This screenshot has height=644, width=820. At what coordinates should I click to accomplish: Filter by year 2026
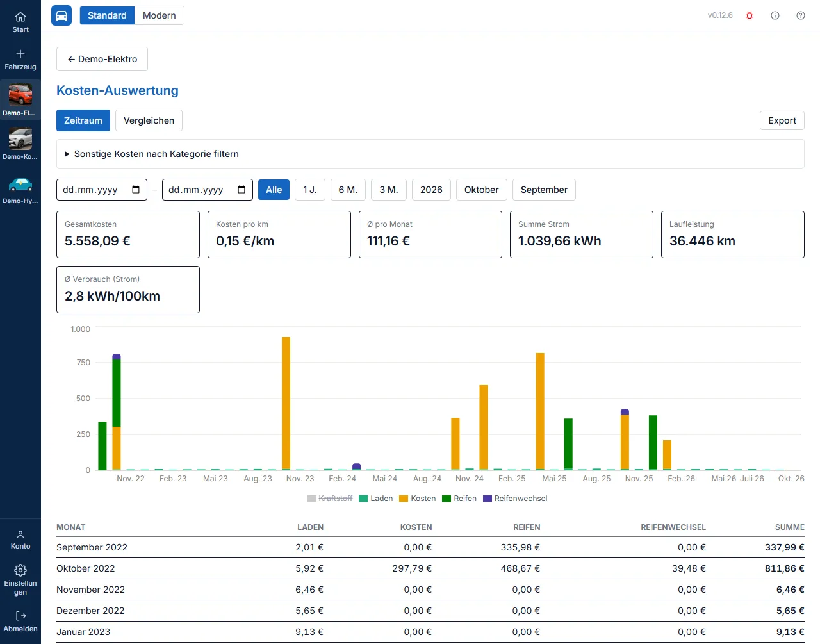(431, 190)
